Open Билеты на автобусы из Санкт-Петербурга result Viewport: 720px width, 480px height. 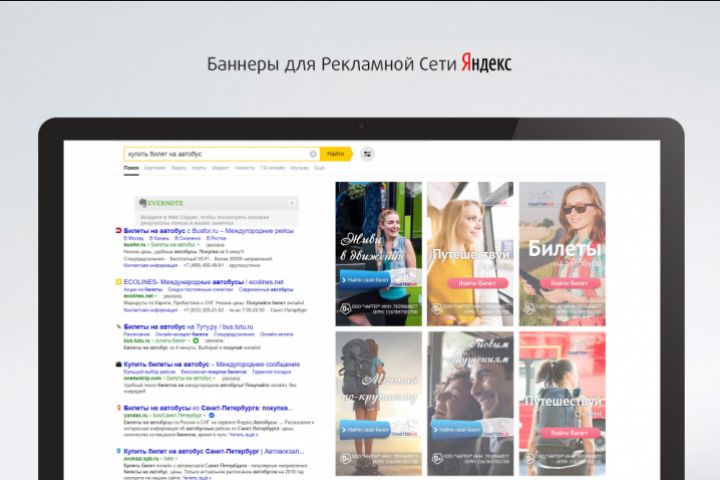208,407
